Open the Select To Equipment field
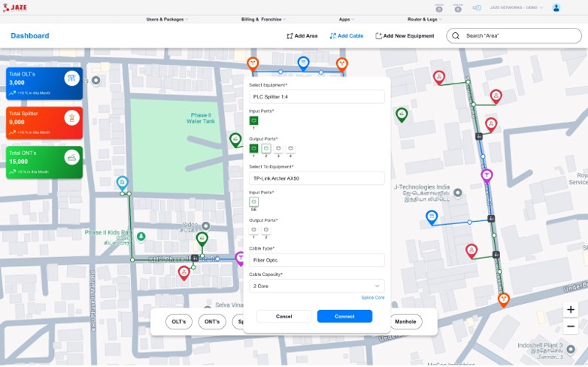 pyautogui.click(x=317, y=178)
